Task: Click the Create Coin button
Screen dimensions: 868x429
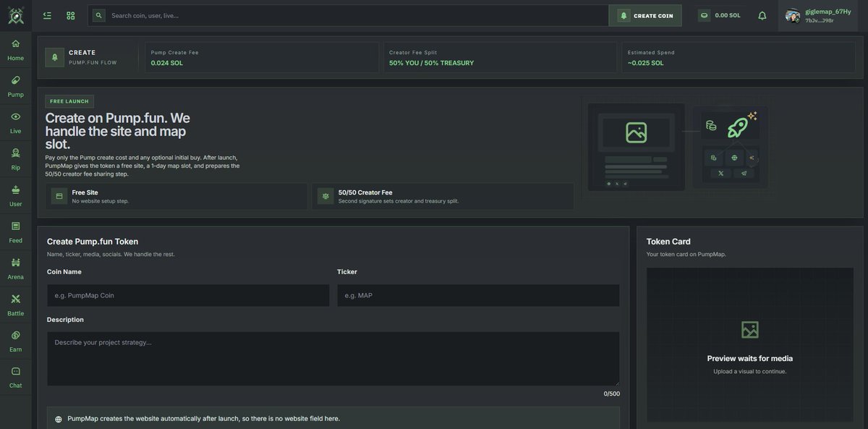Action: coord(645,15)
